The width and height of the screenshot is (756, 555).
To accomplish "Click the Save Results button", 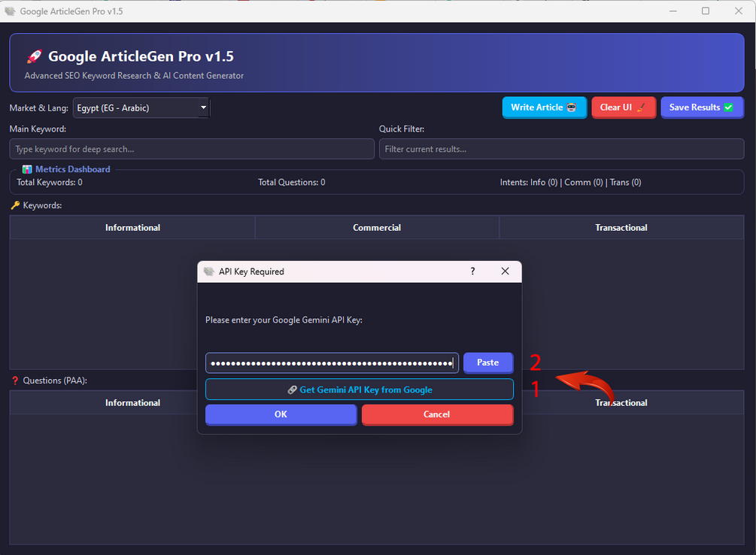I will point(702,108).
